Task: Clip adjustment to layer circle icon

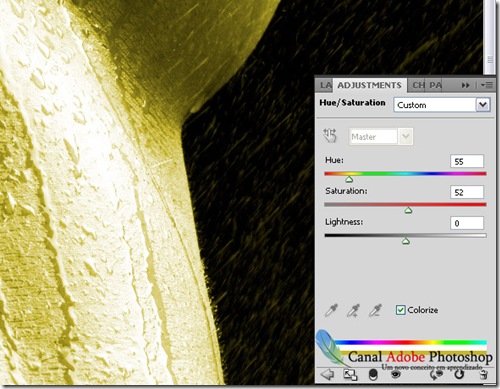Action: pyautogui.click(x=373, y=375)
